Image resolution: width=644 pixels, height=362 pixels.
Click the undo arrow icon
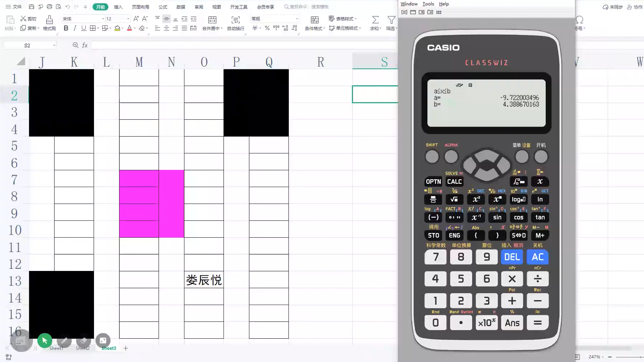pos(67,7)
